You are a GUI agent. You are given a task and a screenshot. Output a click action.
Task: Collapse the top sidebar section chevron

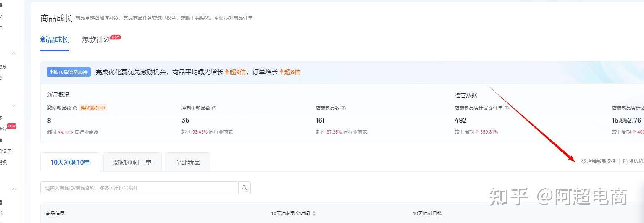click(x=13, y=53)
